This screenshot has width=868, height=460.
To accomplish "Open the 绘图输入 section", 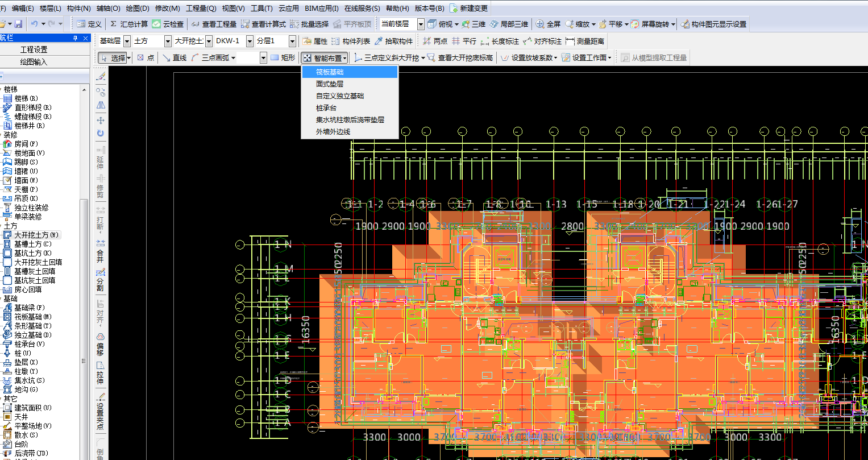I will click(x=34, y=61).
